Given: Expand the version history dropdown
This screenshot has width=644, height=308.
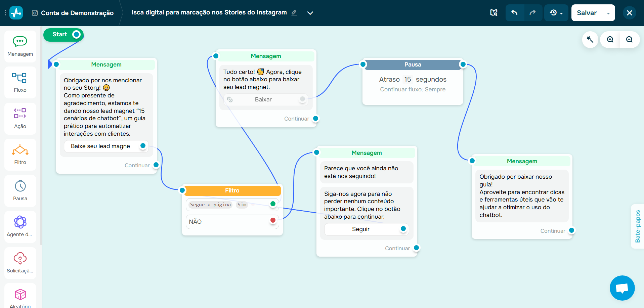Looking at the screenshot, I should point(556,13).
